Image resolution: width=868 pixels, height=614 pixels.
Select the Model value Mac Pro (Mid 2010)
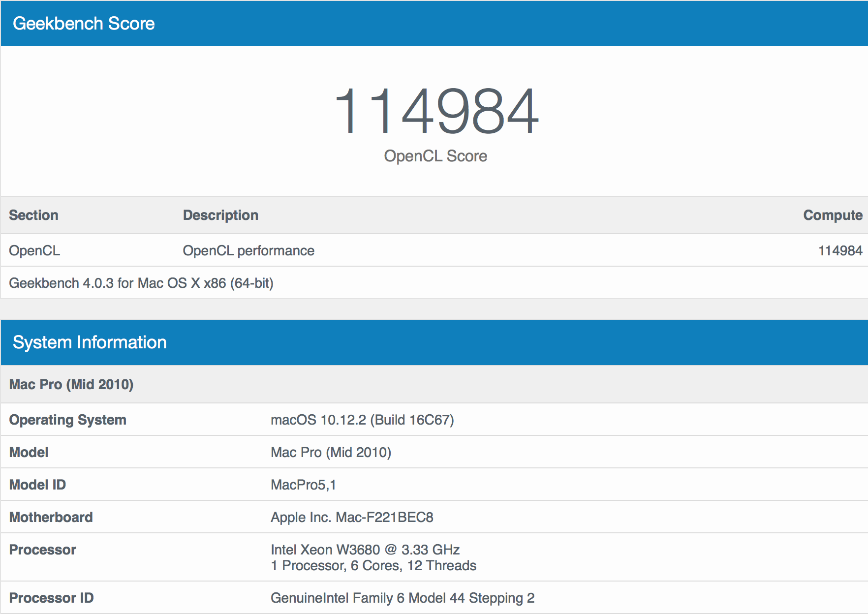331,452
